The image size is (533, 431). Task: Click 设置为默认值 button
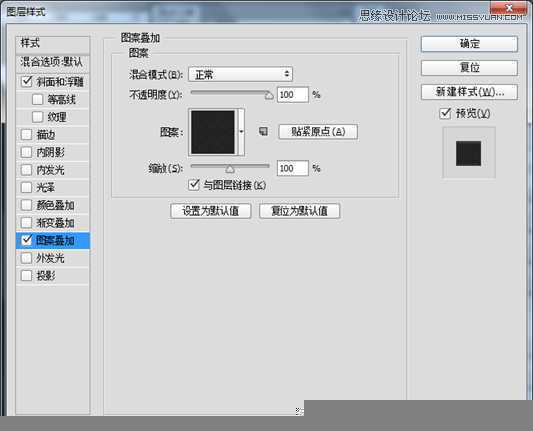211,211
